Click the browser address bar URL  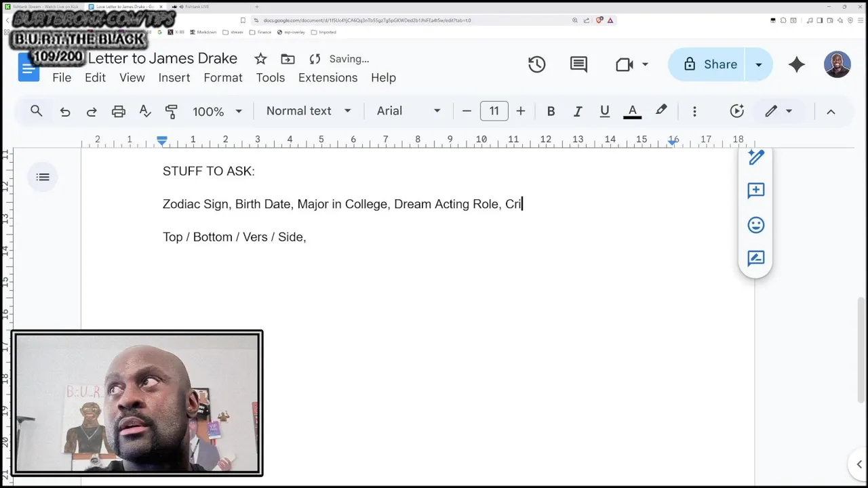pos(367,20)
